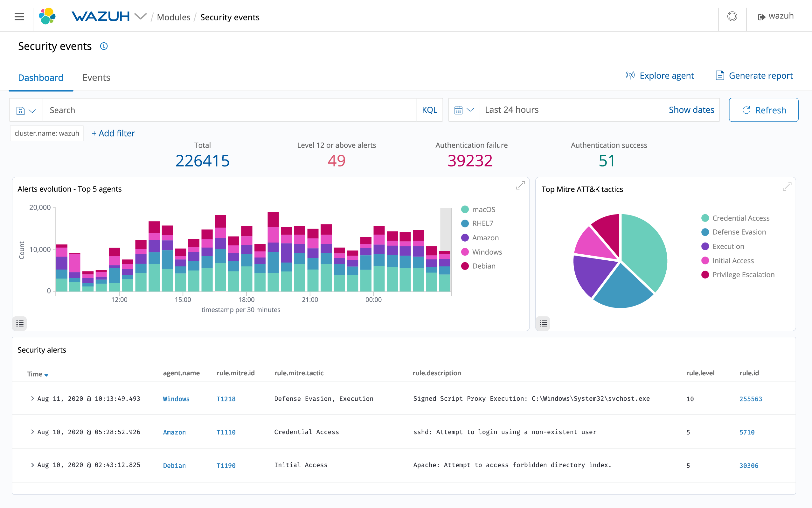Toggle the macOS series in the chart legend
The height and width of the screenshot is (508, 812).
point(483,209)
